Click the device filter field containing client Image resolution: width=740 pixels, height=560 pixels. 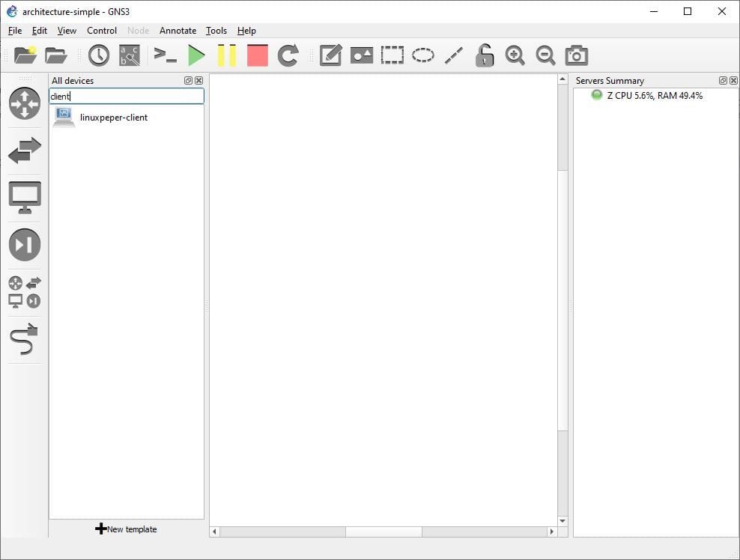click(126, 96)
